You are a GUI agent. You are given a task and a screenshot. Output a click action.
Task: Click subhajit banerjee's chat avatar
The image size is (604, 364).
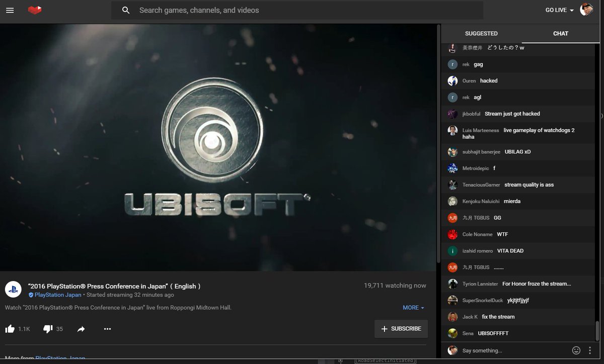(452, 152)
